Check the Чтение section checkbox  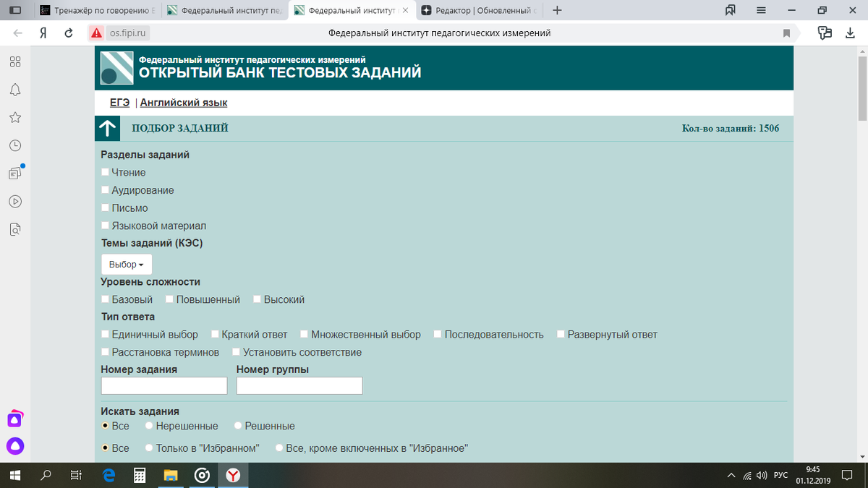pos(105,172)
